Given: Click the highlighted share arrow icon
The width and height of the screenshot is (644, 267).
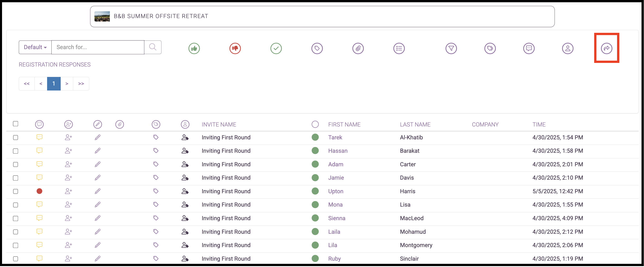Looking at the screenshot, I should pyautogui.click(x=606, y=48).
